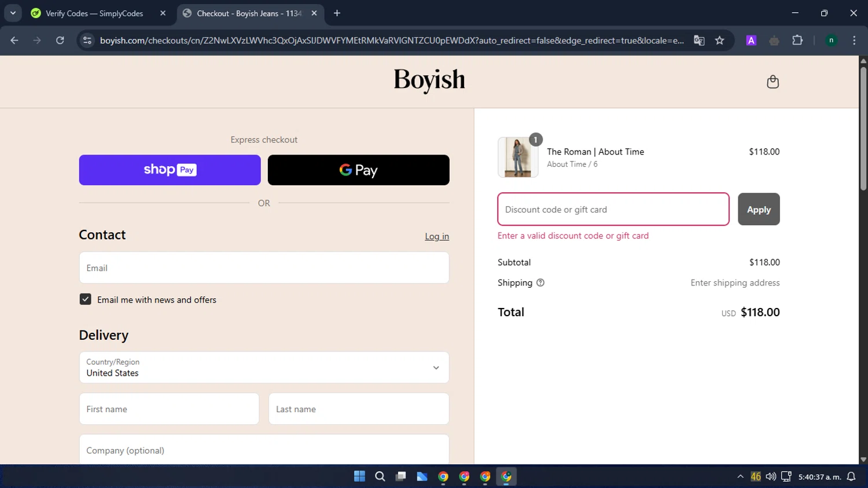Image resolution: width=868 pixels, height=488 pixels.
Task: Open the first Chrome taskbar icon
Action: pyautogui.click(x=443, y=476)
